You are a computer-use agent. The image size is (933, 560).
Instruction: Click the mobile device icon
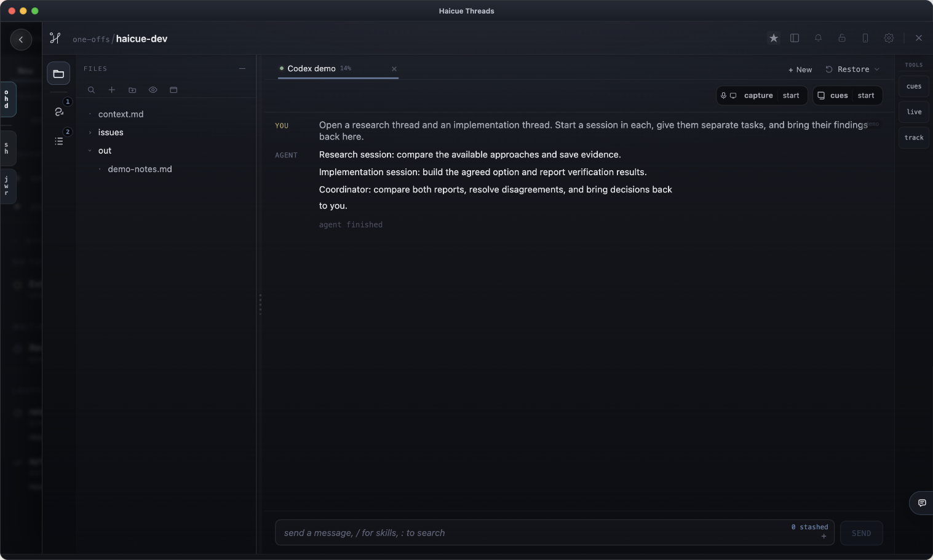(x=865, y=38)
